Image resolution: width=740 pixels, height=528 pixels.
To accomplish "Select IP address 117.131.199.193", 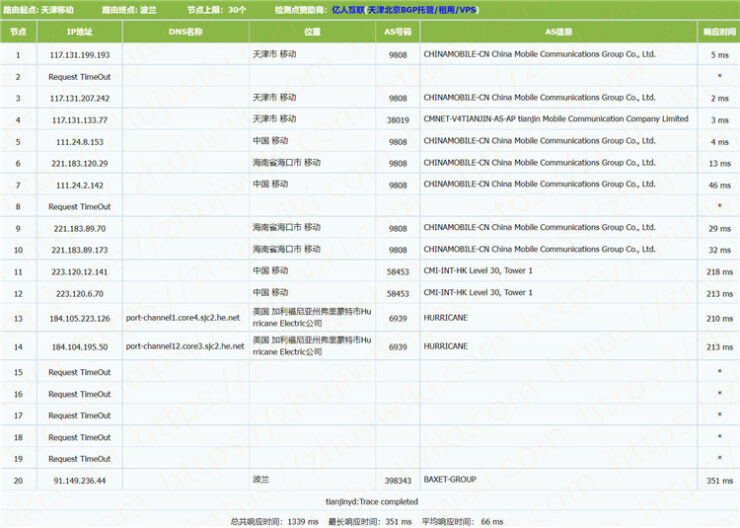I will point(79,55).
